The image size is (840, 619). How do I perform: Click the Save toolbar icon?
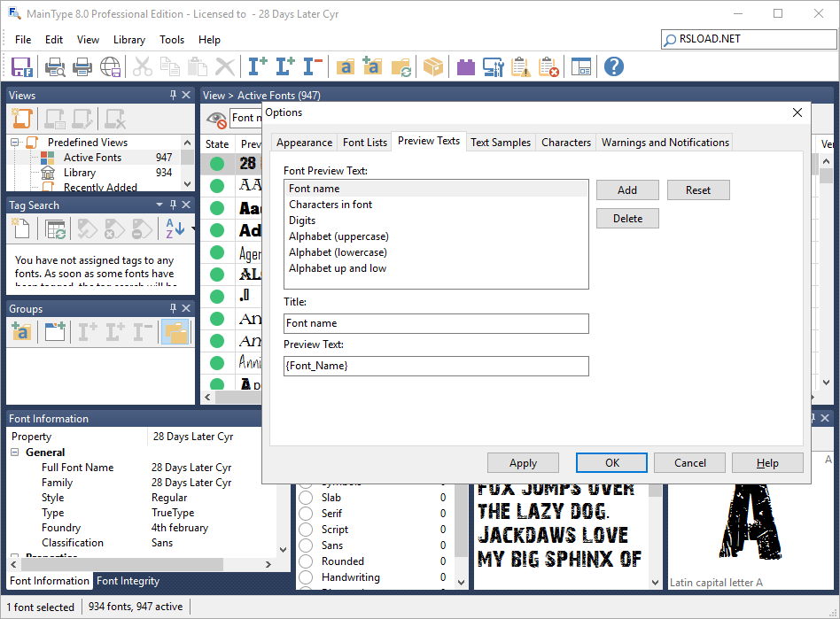coord(22,67)
